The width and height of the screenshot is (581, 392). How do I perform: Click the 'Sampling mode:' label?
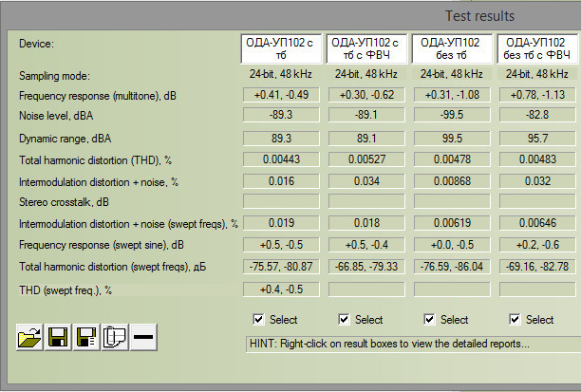pyautogui.click(x=54, y=76)
